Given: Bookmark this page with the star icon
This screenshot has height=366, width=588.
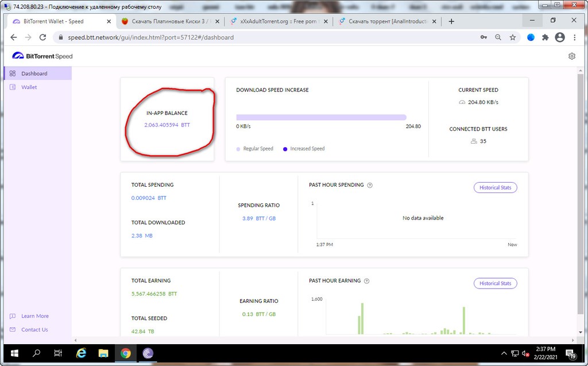Looking at the screenshot, I should click(x=513, y=37).
